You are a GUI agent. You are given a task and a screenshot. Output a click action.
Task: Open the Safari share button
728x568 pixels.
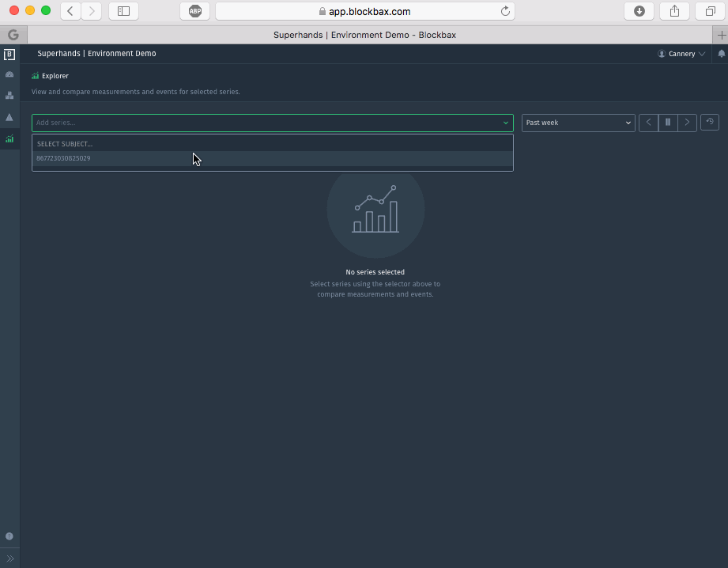click(674, 11)
